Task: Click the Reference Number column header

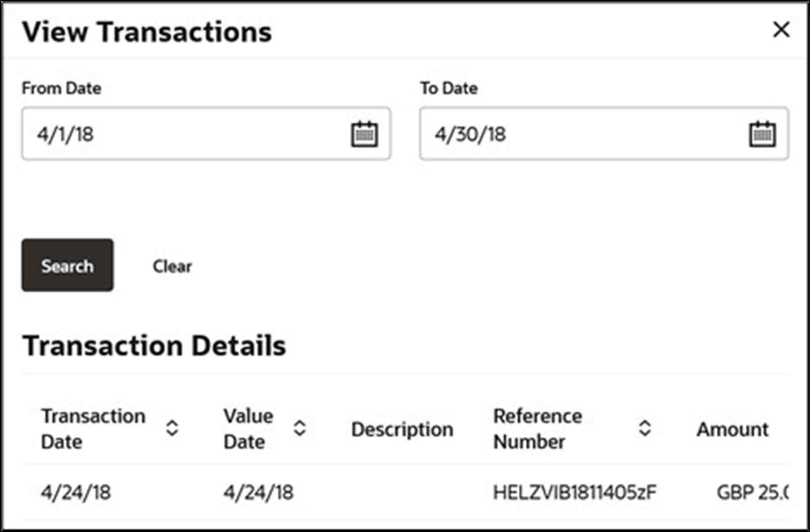Action: pyautogui.click(x=538, y=429)
